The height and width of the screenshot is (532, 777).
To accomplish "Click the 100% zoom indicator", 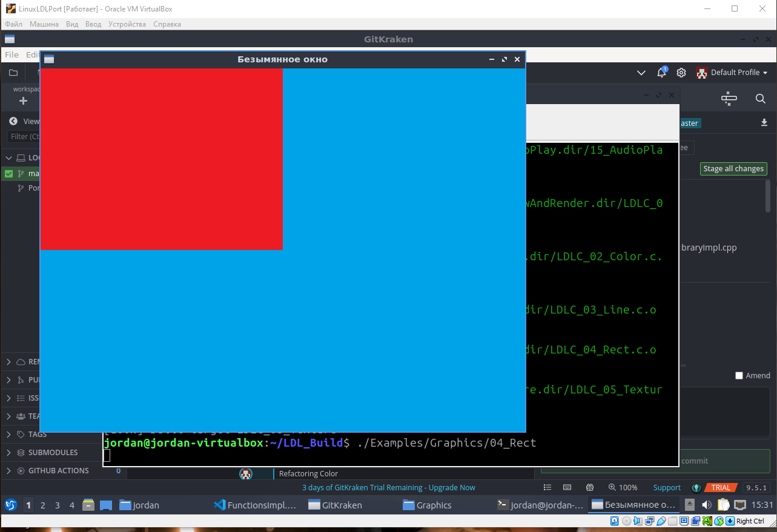I will 623,487.
